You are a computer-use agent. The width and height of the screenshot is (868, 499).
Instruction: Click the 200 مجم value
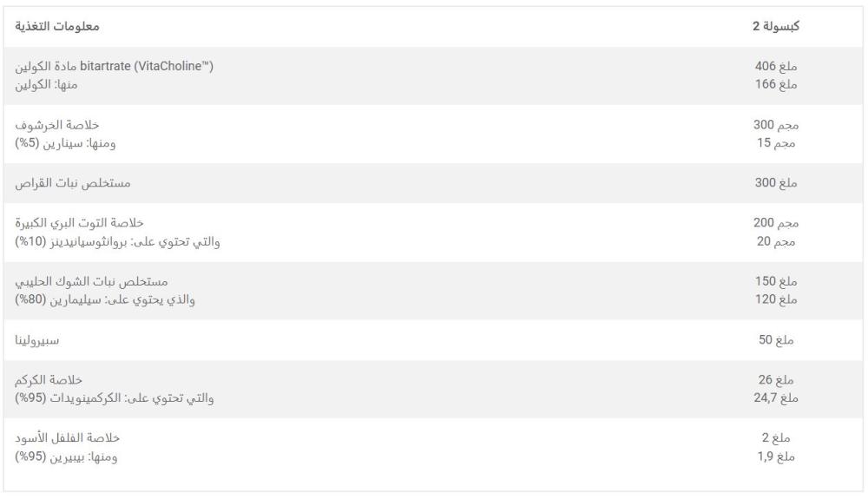point(775,222)
